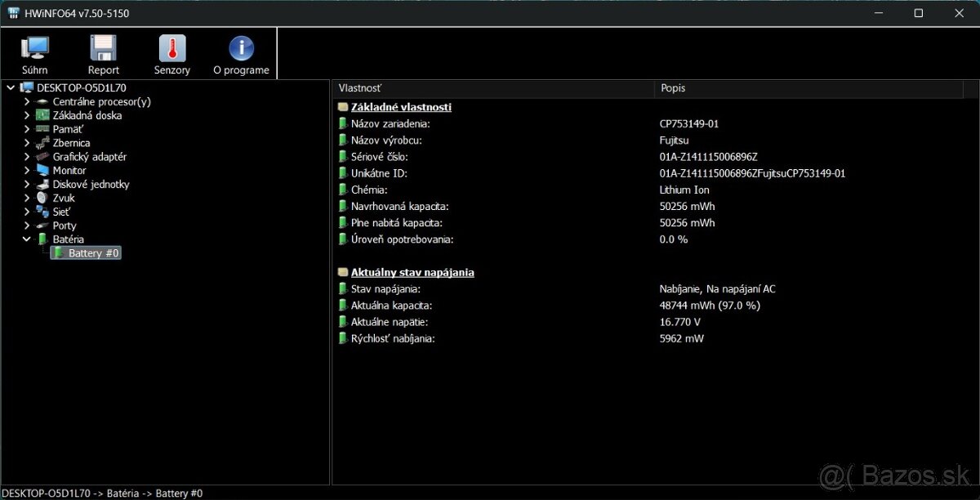Click the Monitor node icon
This screenshot has width=980, height=500.
tap(43, 171)
